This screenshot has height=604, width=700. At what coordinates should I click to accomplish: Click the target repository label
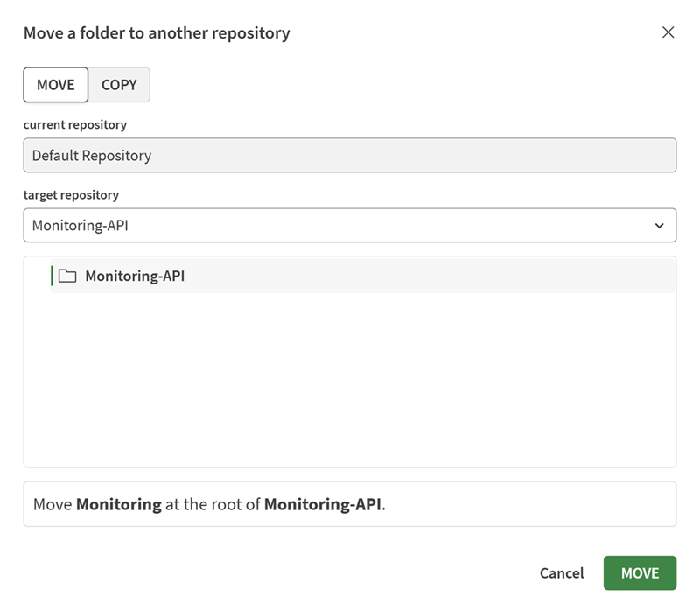coord(71,194)
